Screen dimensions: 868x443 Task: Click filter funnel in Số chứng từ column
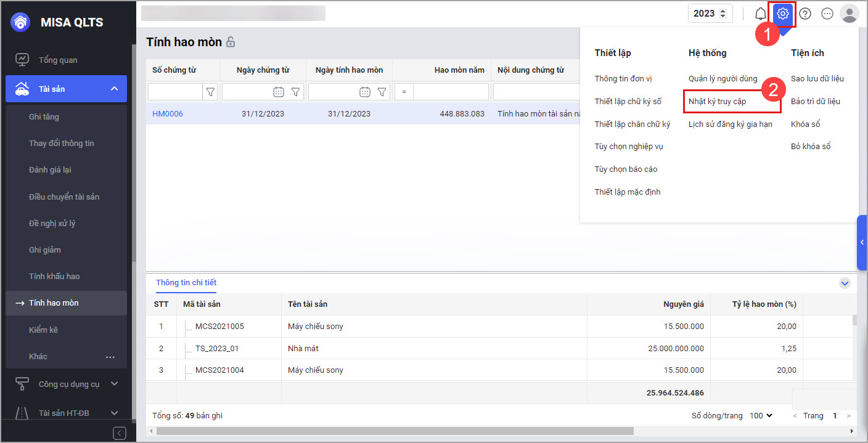pyautogui.click(x=210, y=92)
